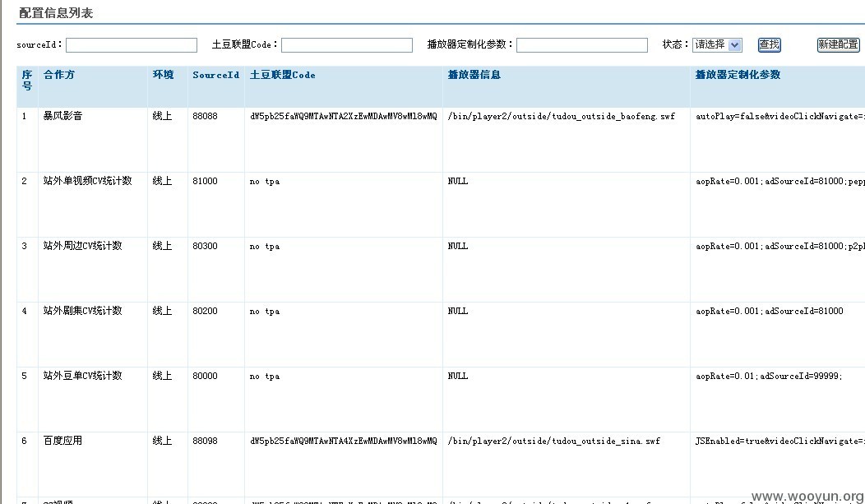Click the 暴风影音 row's 土豆联盟Code value

pos(343,116)
